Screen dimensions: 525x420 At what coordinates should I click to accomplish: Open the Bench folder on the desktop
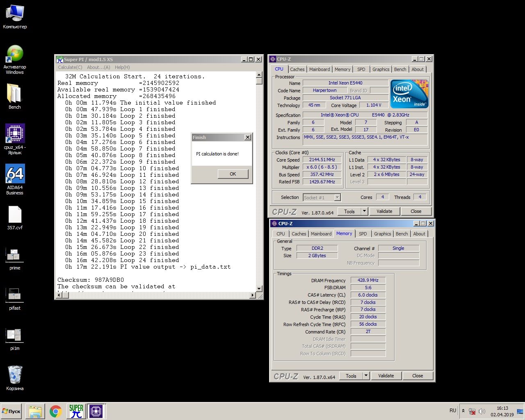click(15, 96)
